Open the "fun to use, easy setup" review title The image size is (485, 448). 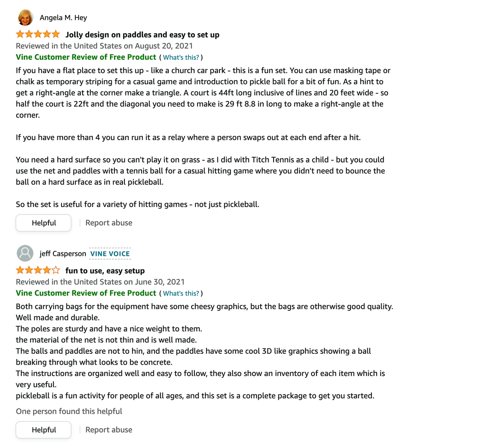(105, 271)
